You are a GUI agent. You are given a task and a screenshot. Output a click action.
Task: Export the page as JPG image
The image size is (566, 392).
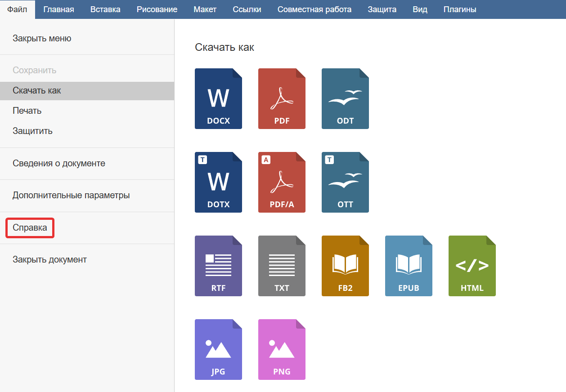pyautogui.click(x=218, y=349)
